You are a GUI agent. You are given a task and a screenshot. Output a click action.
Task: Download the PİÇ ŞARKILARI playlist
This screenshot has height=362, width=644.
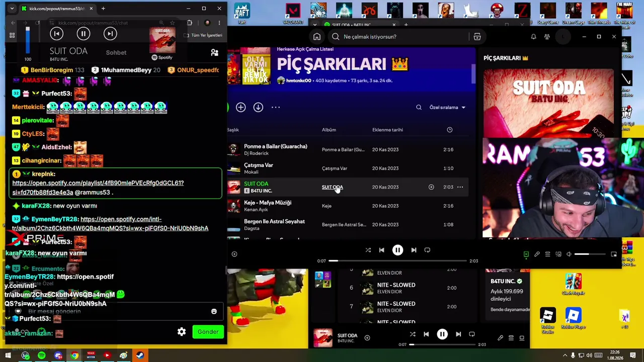point(258,107)
